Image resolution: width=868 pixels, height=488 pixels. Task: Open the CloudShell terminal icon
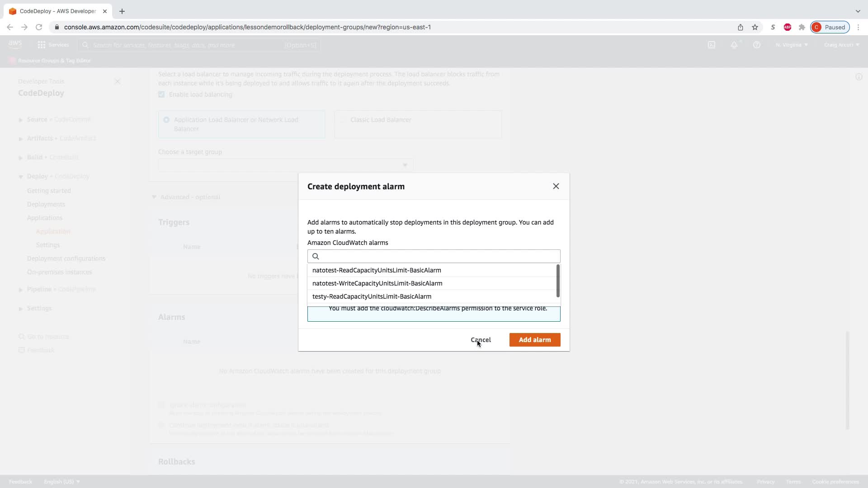point(712,45)
